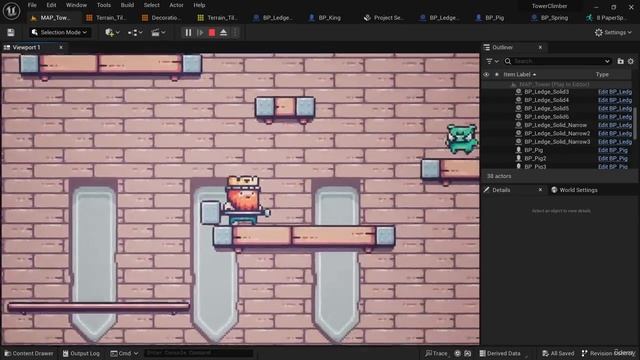Select BP_Ledge_Solid6 in the Outliner
The height and width of the screenshot is (360, 640).
pos(547,117)
